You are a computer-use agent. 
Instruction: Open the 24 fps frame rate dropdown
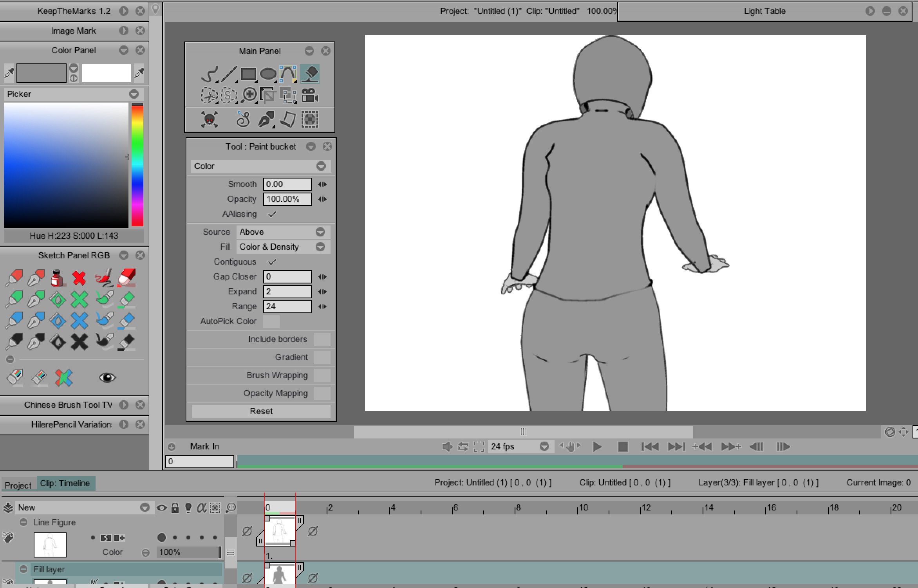click(x=520, y=447)
